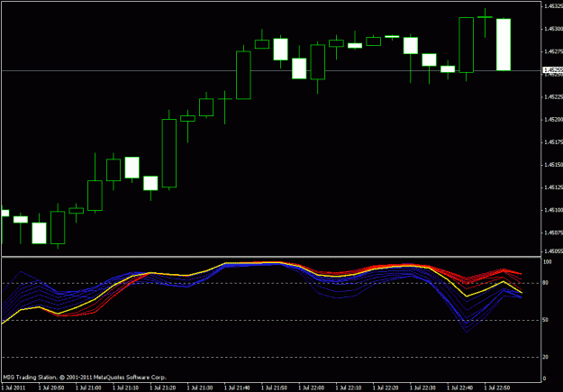This screenshot has width=563, height=392.
Task: Click the 1.46200 price axis label
Action: pyautogui.click(x=553, y=119)
